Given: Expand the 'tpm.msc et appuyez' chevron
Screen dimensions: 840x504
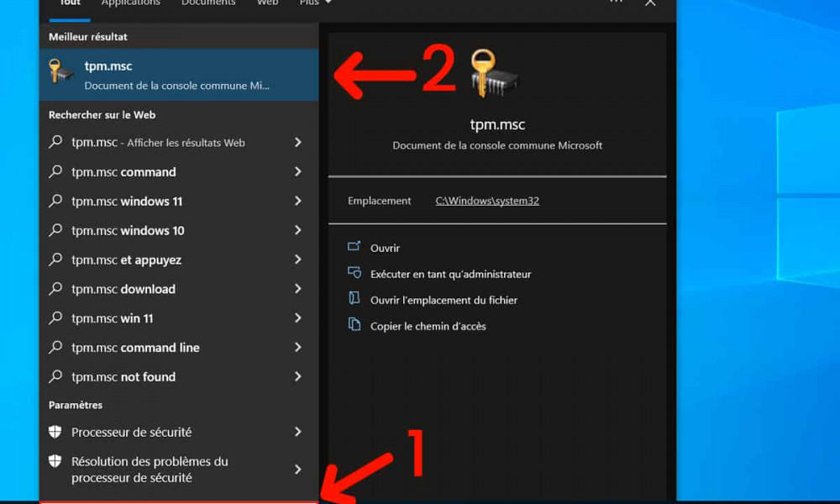Looking at the screenshot, I should point(298,260).
